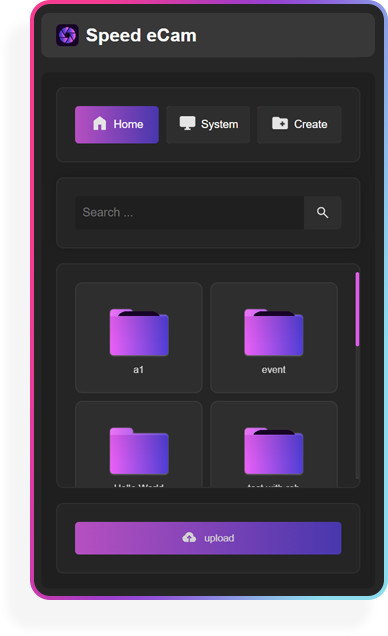Open the Home tab
The width and height of the screenshot is (388, 636).
[117, 125]
